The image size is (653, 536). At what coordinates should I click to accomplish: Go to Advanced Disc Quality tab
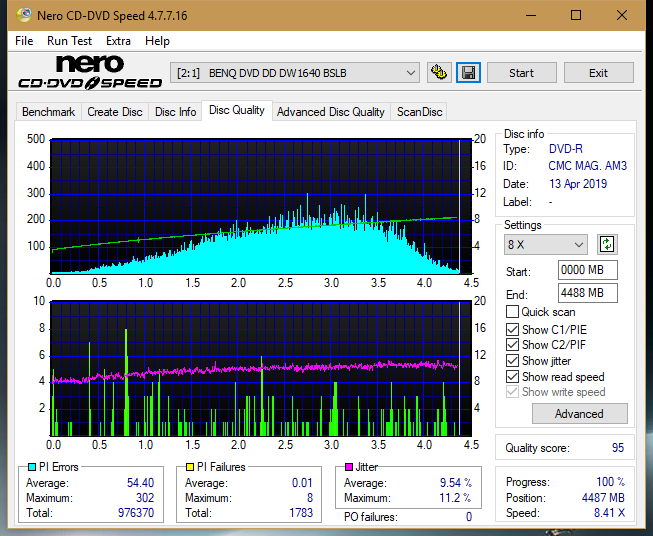click(331, 112)
